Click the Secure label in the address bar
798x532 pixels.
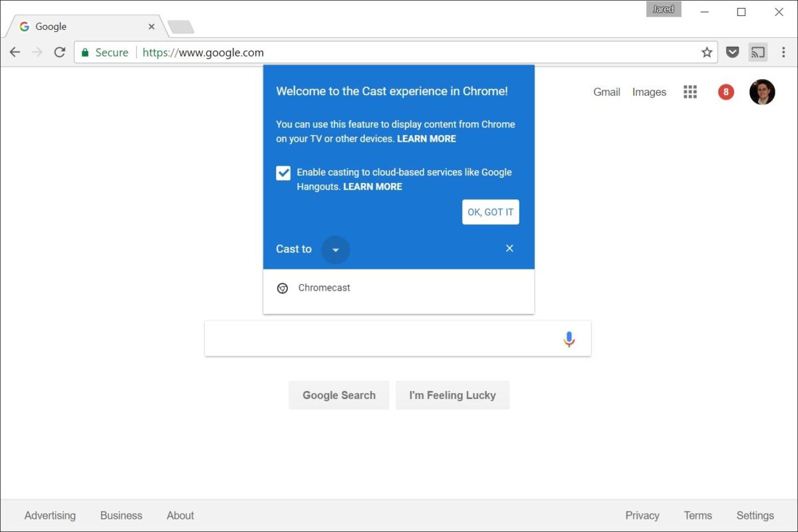pos(112,53)
